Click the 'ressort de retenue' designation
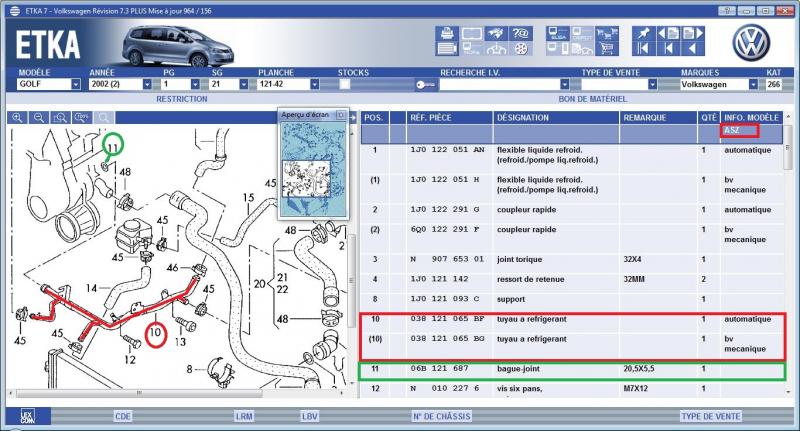Viewport: 800px width, 431px height. pyautogui.click(x=531, y=279)
